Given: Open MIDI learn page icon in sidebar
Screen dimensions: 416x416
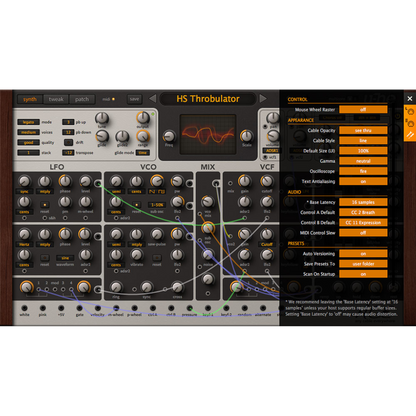Looking at the screenshot, I should [x=410, y=112].
